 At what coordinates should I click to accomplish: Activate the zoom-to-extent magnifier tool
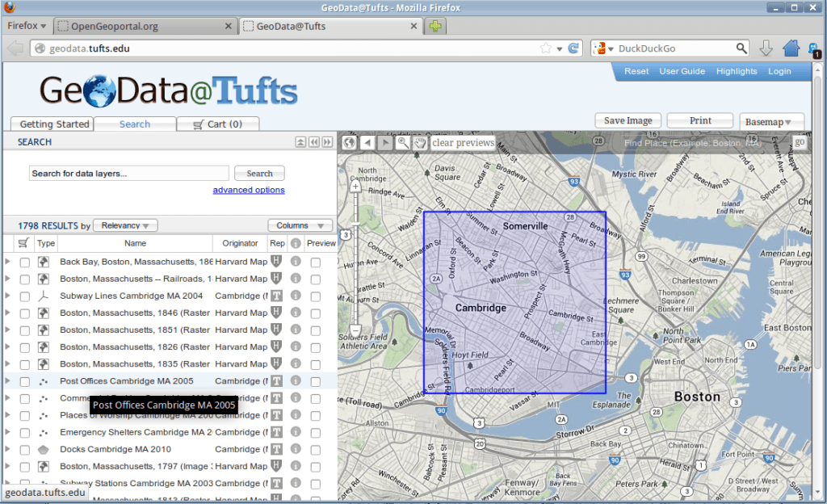(x=402, y=142)
